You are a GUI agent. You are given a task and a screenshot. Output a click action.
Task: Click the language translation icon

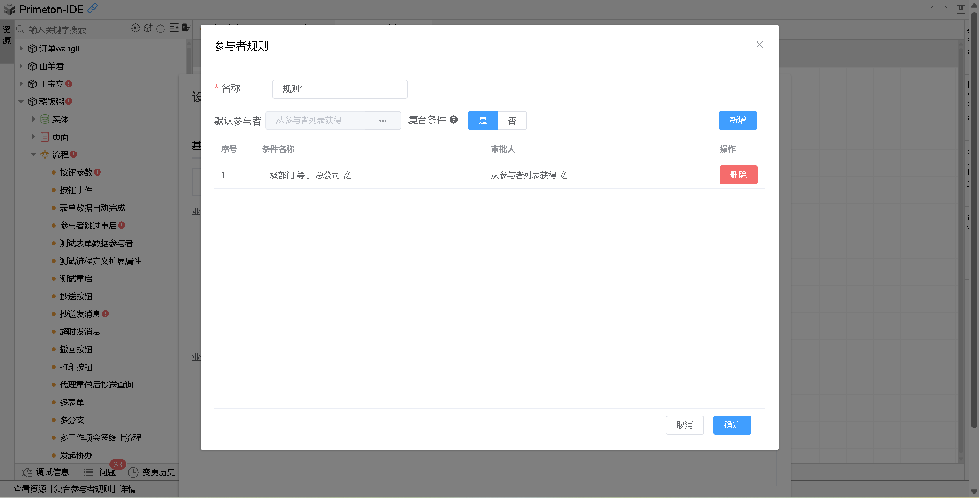pyautogui.click(x=186, y=28)
